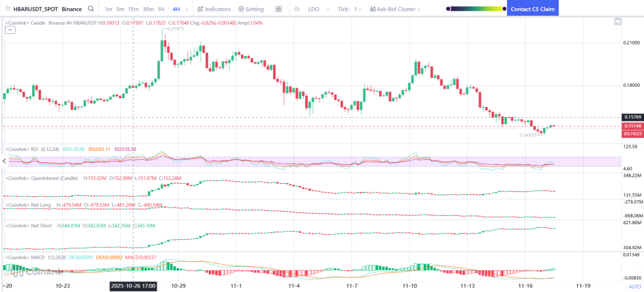The height and width of the screenshot is (292, 644).
Task: Click the Net Short indicator label
Action: [28, 225]
